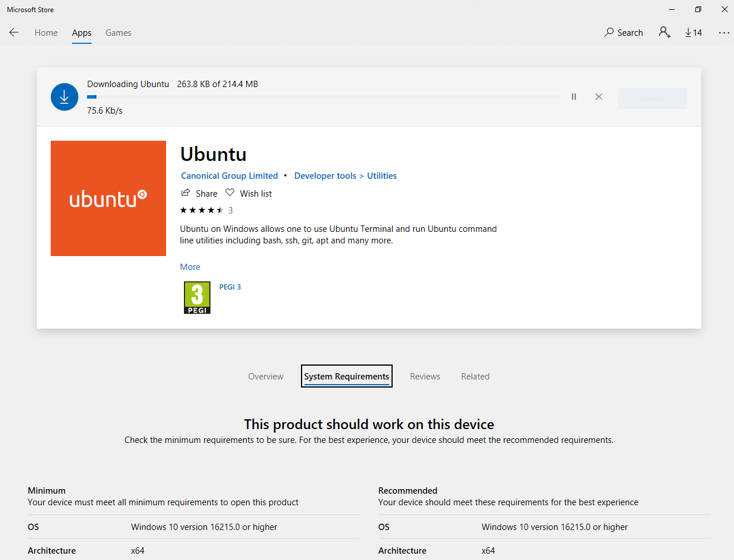Open Canonical Group Limited publisher link
The height and width of the screenshot is (560, 734).
[x=229, y=176]
